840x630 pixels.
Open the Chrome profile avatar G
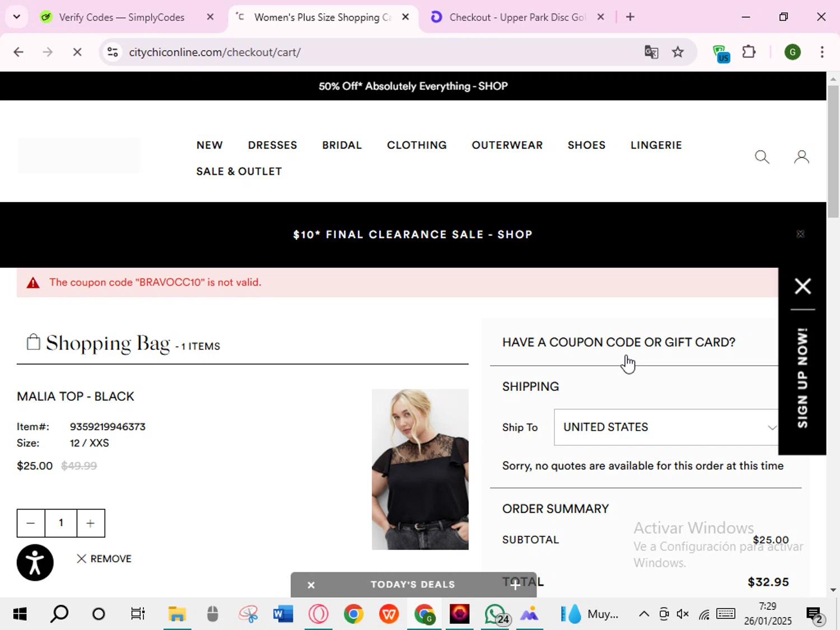[792, 52]
